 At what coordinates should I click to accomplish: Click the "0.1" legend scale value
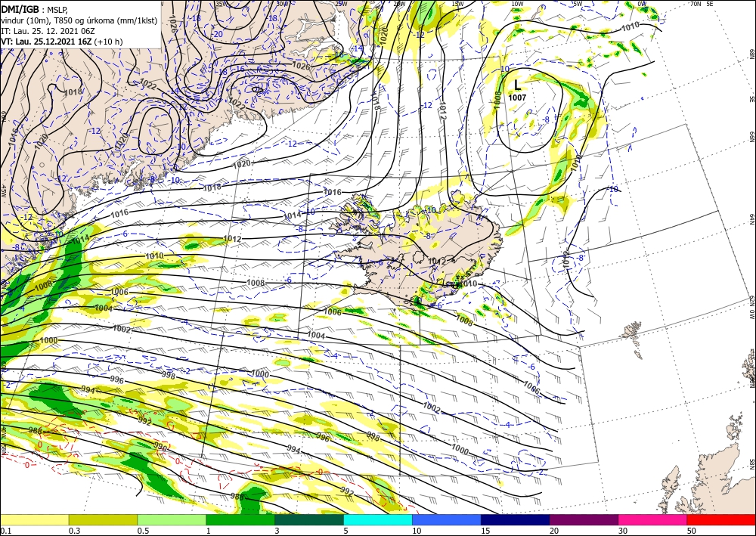pyautogui.click(x=5, y=531)
